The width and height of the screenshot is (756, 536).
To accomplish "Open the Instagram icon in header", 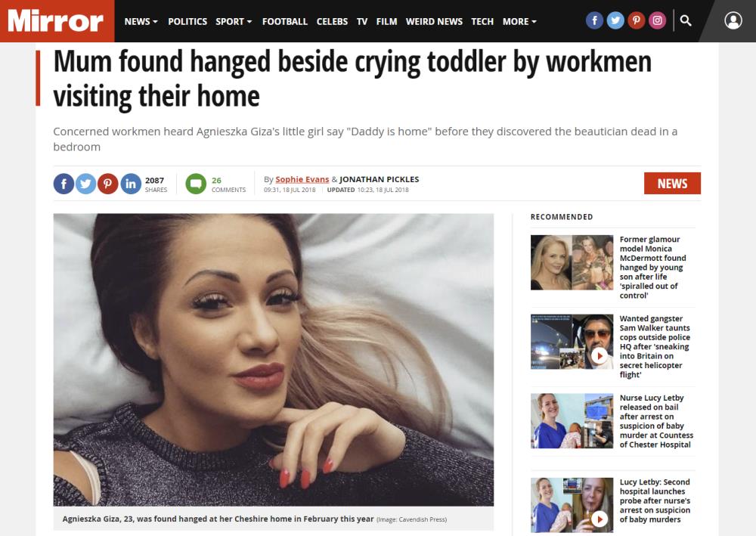I will (657, 20).
